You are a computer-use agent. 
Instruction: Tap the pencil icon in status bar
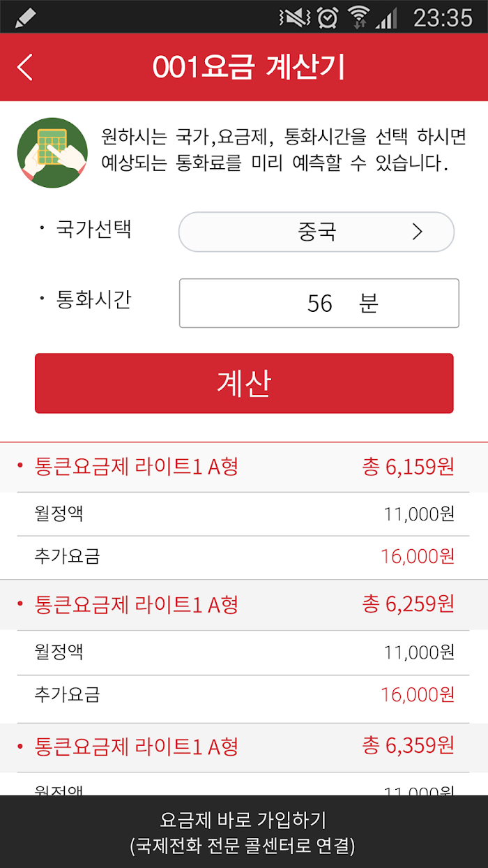point(25,17)
